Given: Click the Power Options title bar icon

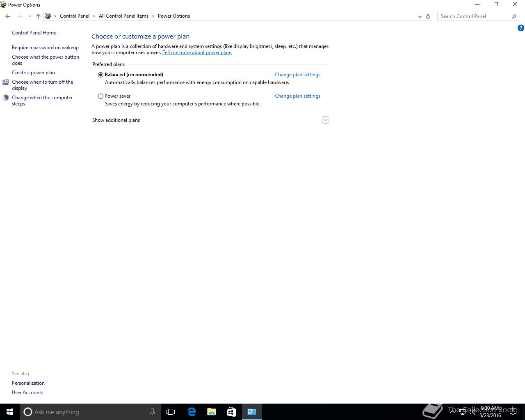Looking at the screenshot, I should [x=3, y=5].
